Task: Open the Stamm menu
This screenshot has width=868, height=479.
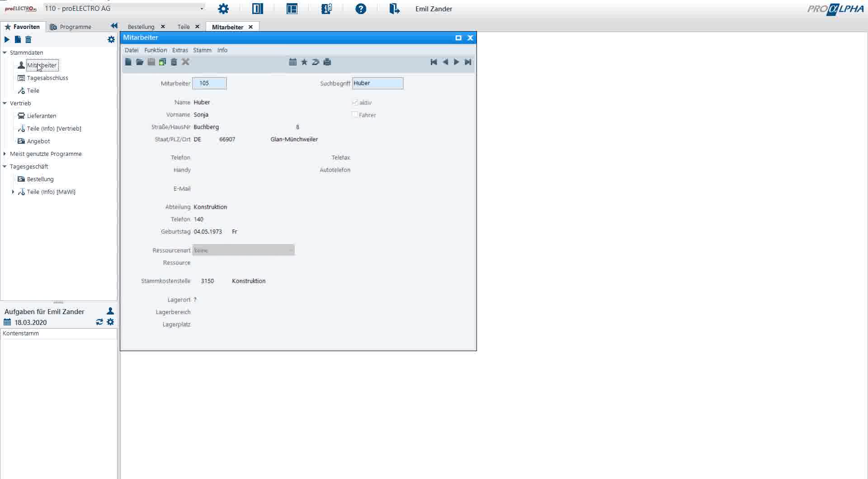Action: point(202,50)
